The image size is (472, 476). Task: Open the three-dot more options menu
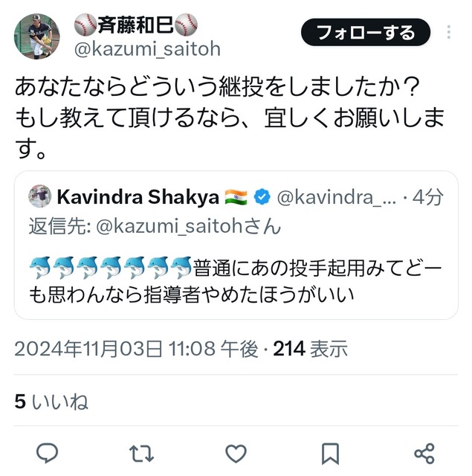[449, 32]
